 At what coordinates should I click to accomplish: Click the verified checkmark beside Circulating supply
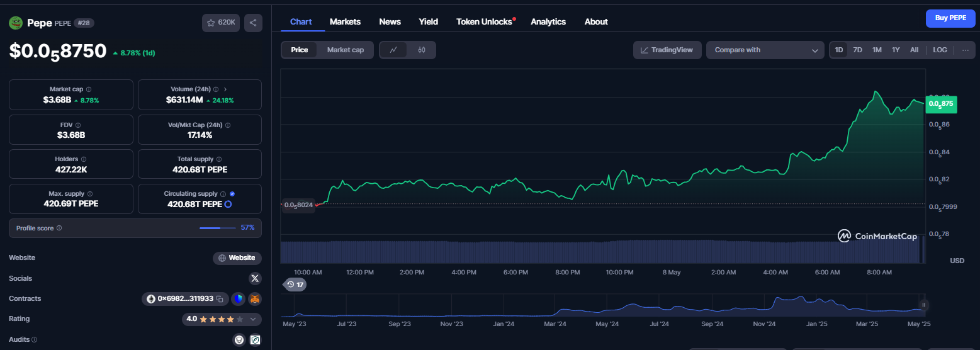click(x=232, y=194)
